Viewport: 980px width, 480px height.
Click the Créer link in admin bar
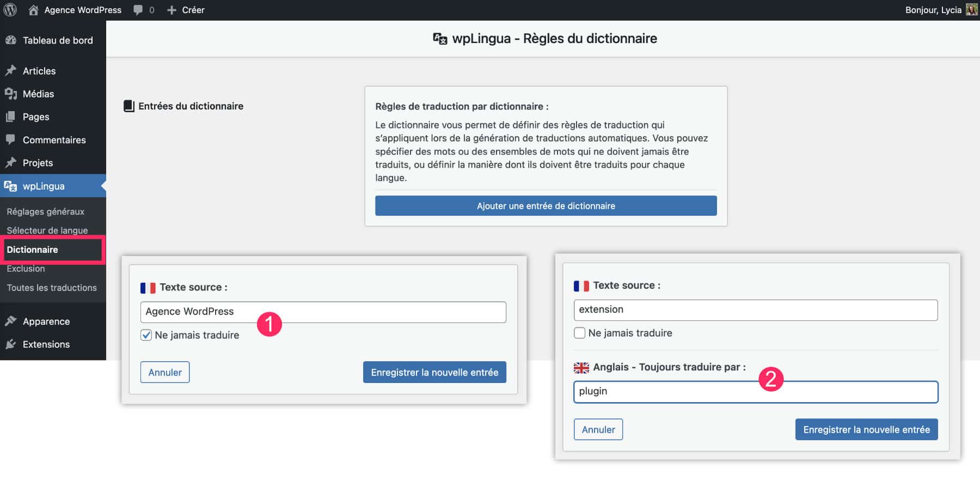pos(193,10)
